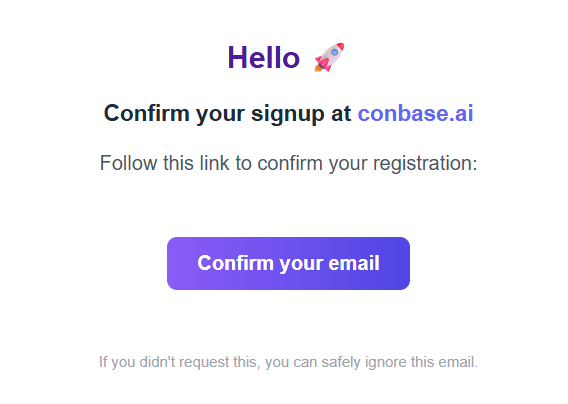Image resolution: width=568 pixels, height=404 pixels.
Task: Click the Confirm your email button
Action: coord(288,263)
